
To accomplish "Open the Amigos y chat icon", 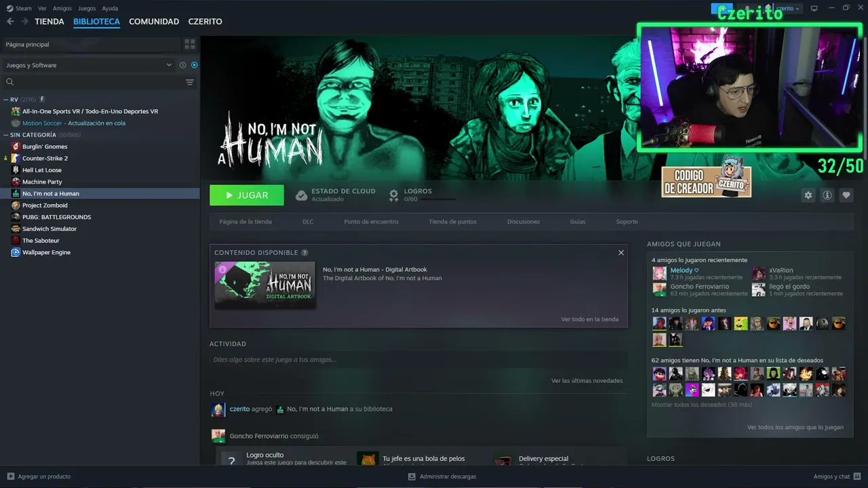I will click(857, 476).
